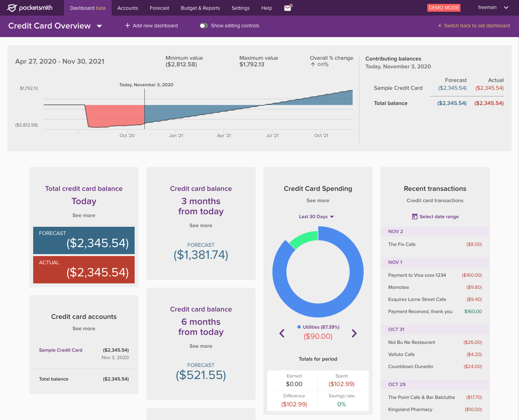
Task: Click the DEMO MODE badge
Action: coord(444,8)
